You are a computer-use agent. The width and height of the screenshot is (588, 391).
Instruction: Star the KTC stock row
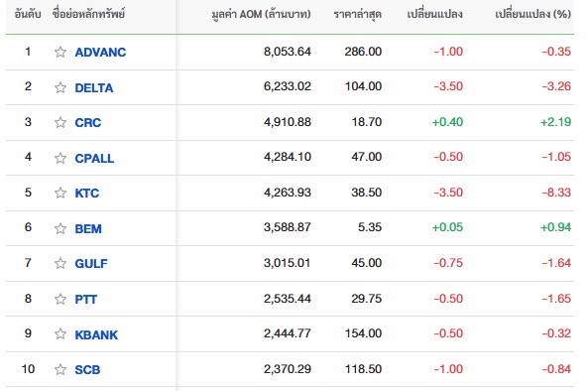click(x=60, y=193)
